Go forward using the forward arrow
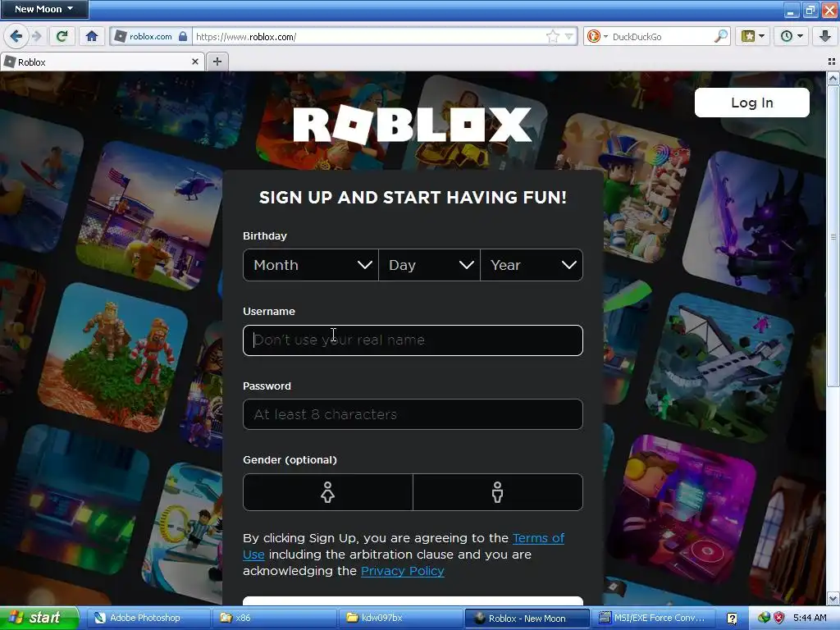The height and width of the screenshot is (630, 840). click(x=36, y=36)
